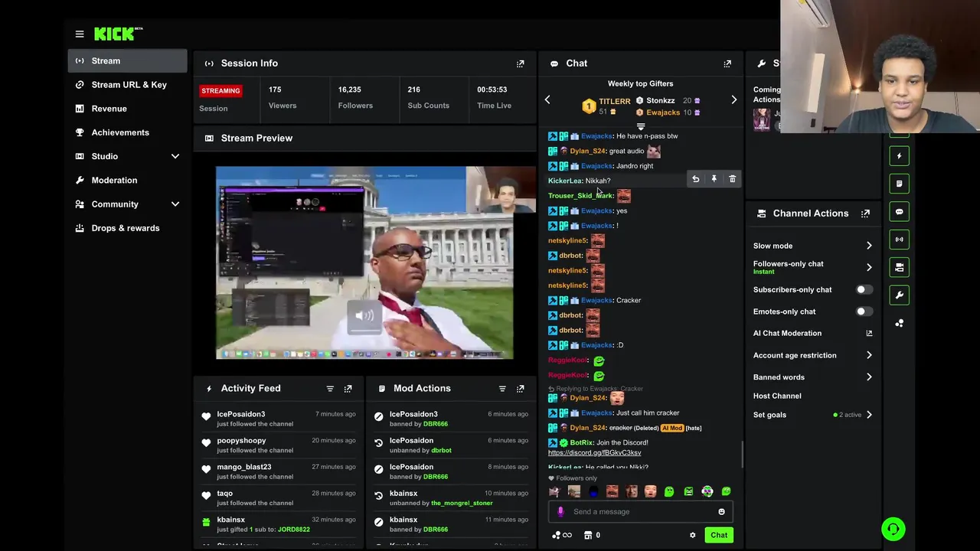Click the purple microphone icon in message box
The height and width of the screenshot is (551, 980).
coord(560,512)
